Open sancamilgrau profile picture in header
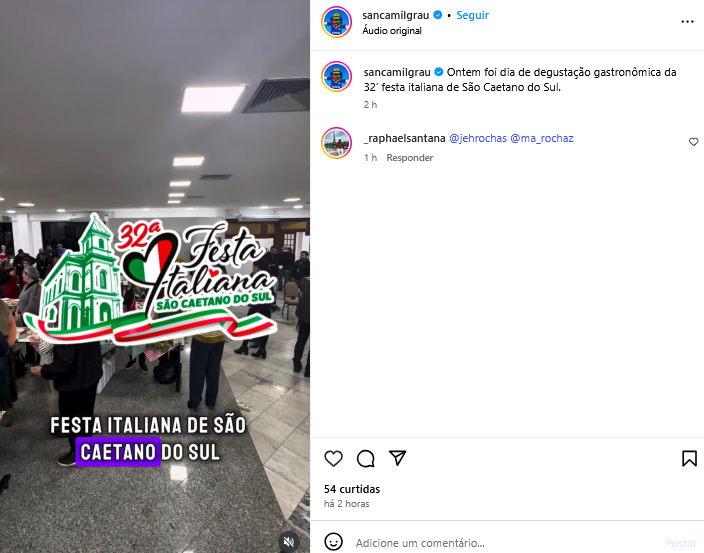 click(x=336, y=22)
